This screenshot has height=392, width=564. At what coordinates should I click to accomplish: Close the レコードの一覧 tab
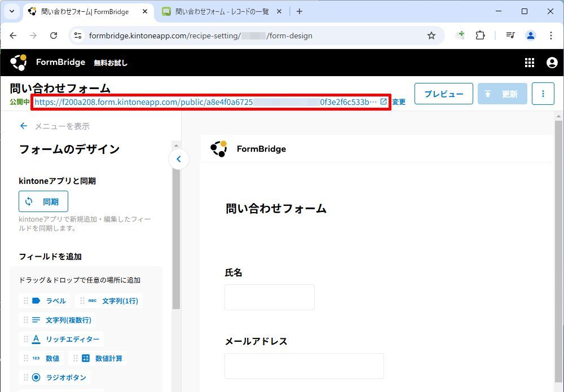click(279, 11)
